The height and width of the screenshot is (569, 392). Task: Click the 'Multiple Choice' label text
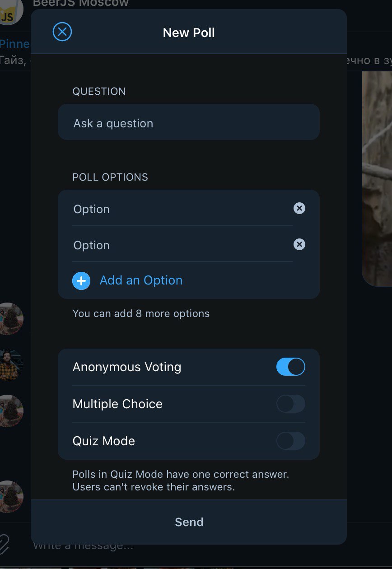pos(117,404)
